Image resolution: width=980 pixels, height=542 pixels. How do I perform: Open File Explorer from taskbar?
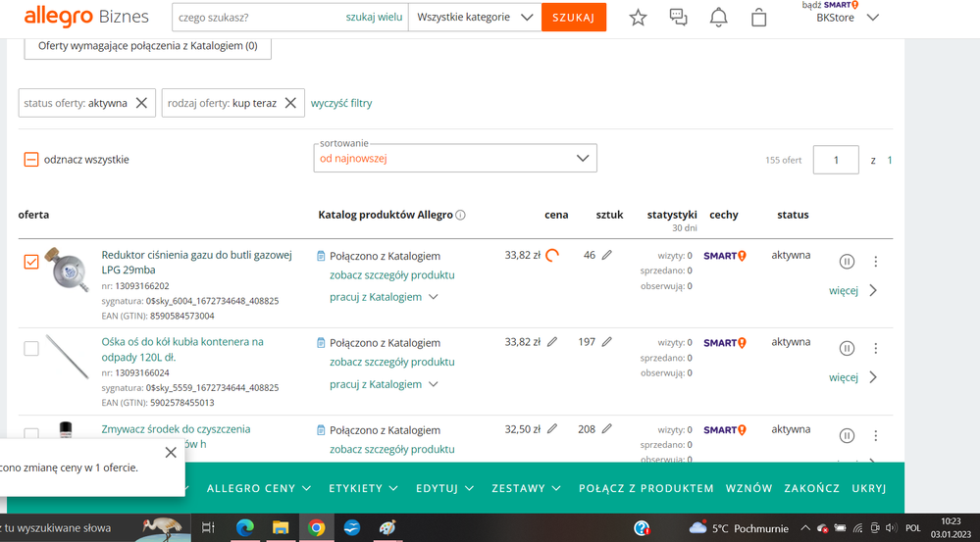tap(280, 527)
